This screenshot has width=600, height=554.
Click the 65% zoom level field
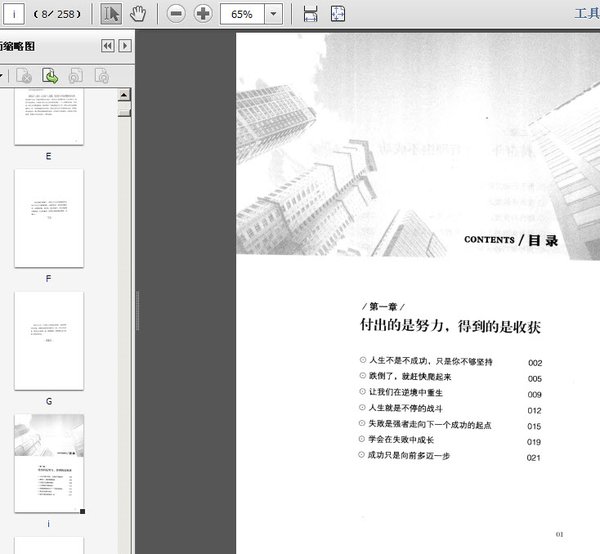pyautogui.click(x=242, y=14)
